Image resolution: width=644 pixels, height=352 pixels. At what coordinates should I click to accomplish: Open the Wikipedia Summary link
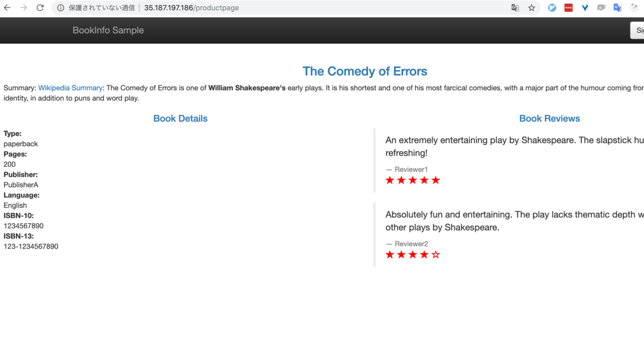coord(70,88)
